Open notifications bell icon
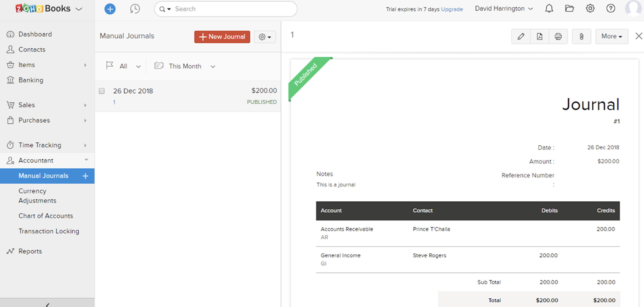 pyautogui.click(x=549, y=9)
